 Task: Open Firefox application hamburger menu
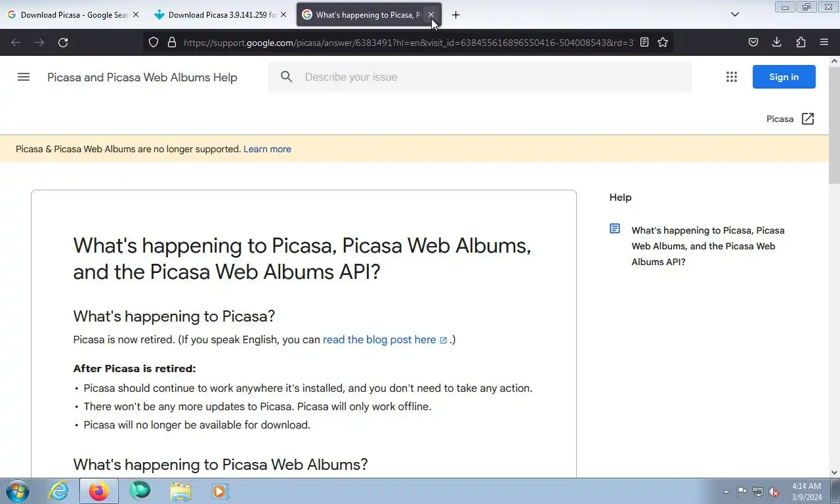pyautogui.click(x=824, y=42)
